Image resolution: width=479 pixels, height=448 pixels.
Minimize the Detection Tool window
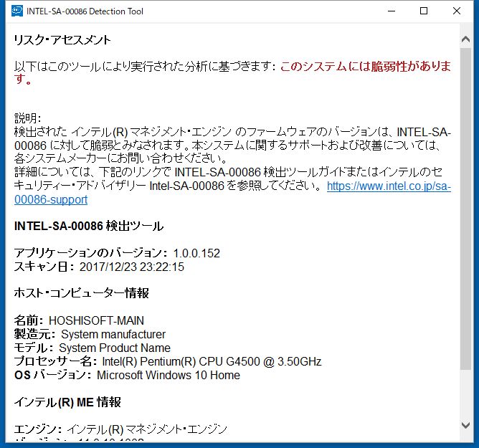(392, 11)
